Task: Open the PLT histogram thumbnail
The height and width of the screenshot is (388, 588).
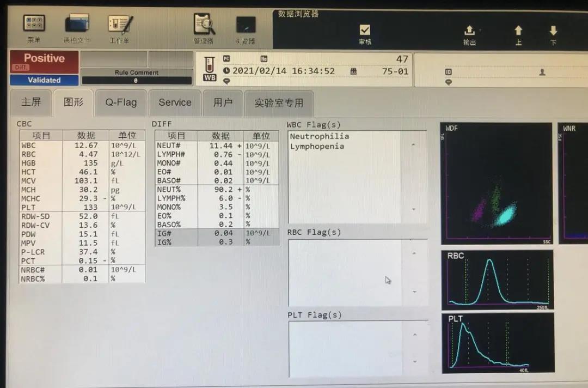Action: pos(498,343)
